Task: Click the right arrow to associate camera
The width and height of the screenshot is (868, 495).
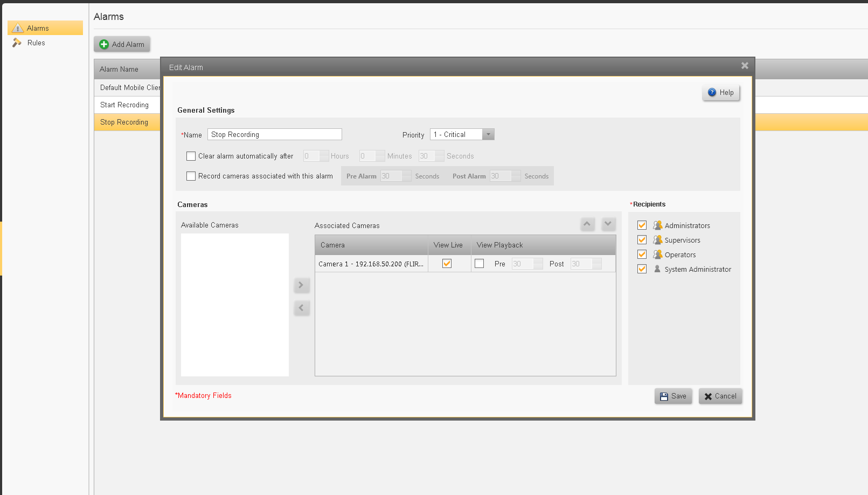Action: pyautogui.click(x=301, y=285)
